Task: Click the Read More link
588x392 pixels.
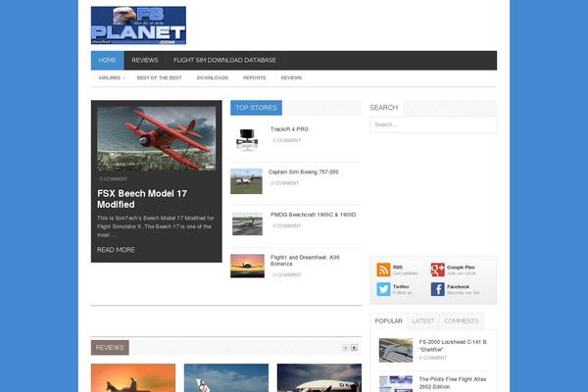Action: [116, 250]
